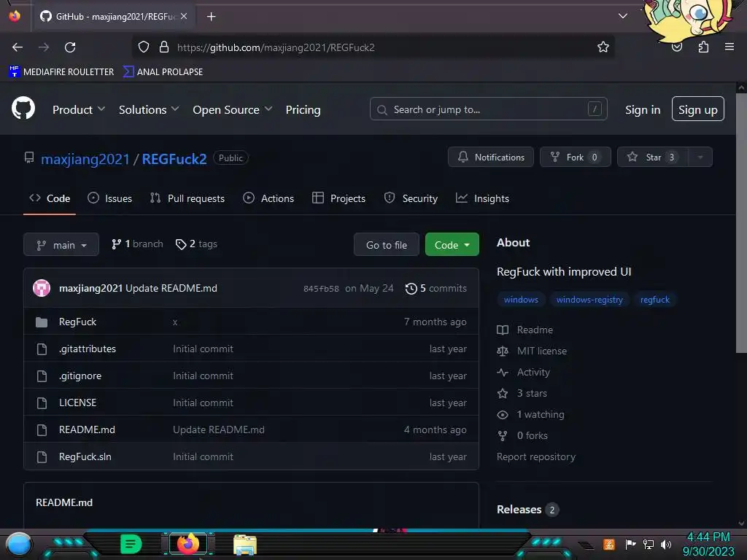
Task: Switch to the Actions tab
Action: tap(268, 198)
